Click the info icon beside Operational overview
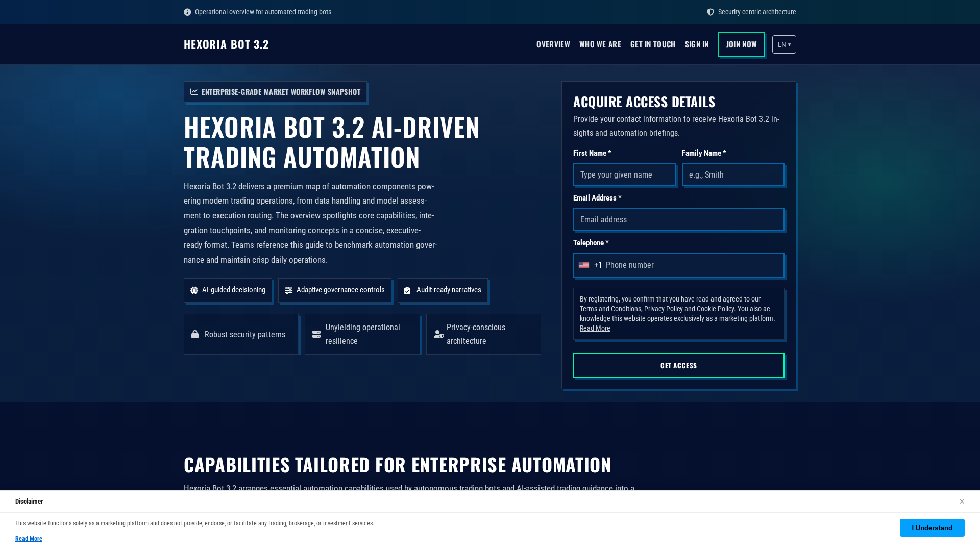The image size is (980, 551). coord(187,12)
